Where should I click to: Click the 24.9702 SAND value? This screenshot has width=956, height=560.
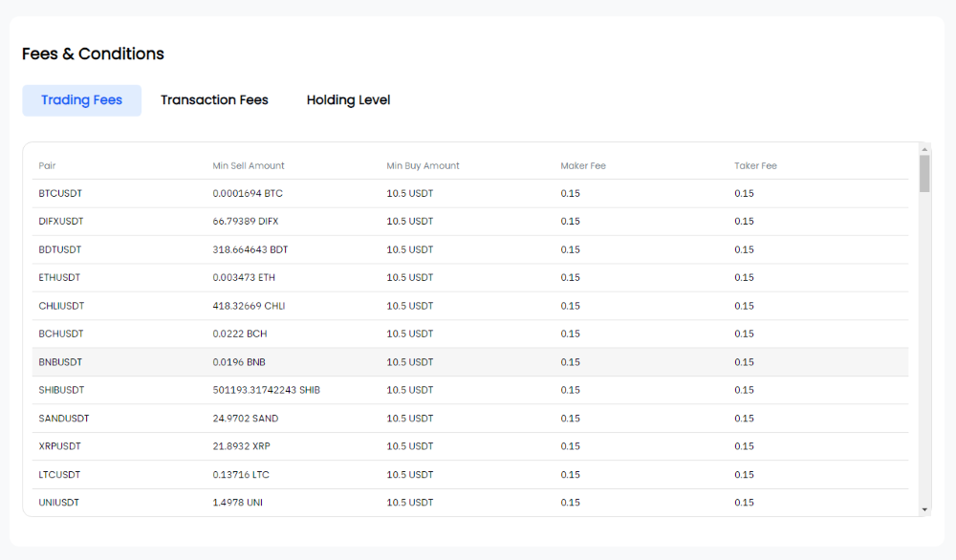coord(245,419)
